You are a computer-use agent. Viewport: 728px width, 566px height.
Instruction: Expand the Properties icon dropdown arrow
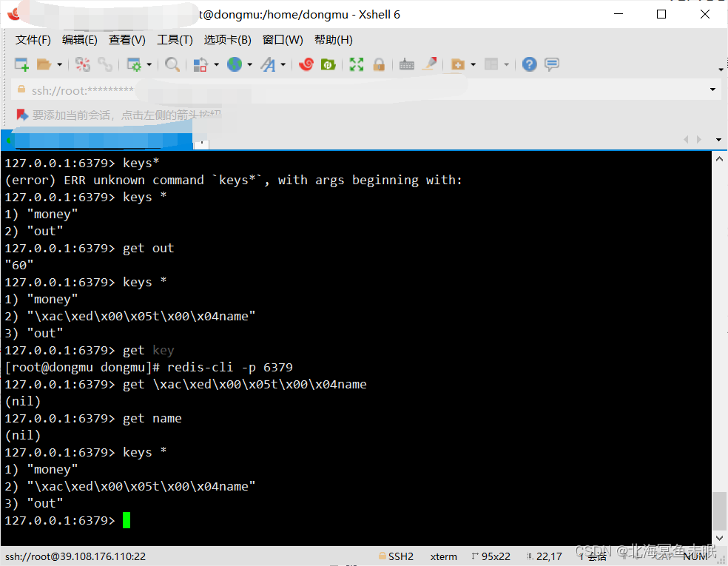pos(149,64)
